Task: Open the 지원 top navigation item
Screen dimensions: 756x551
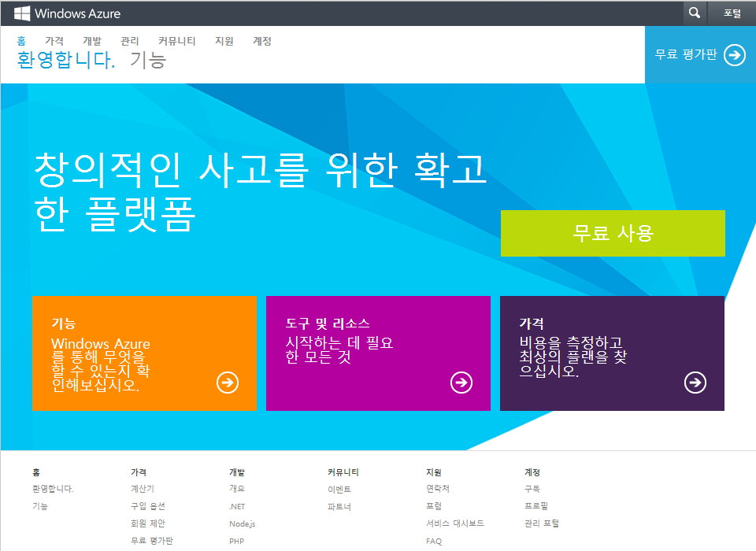Action: (x=224, y=41)
